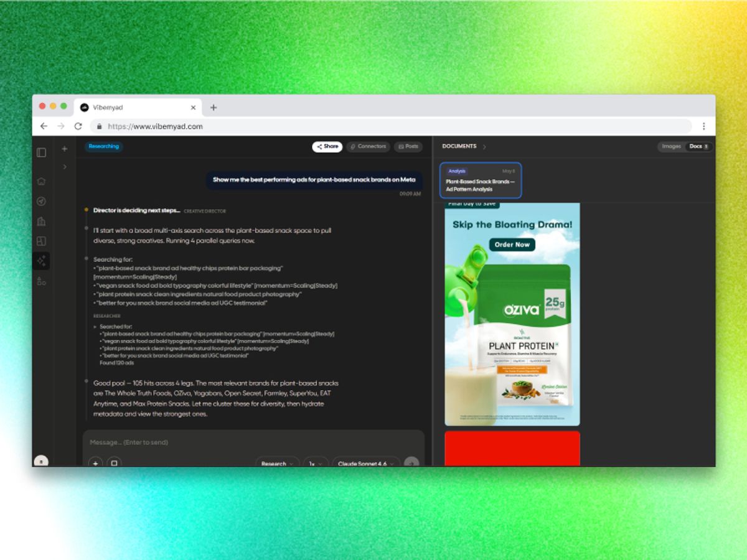Click the message input field
Screen dimensions: 747x560
pos(253,442)
